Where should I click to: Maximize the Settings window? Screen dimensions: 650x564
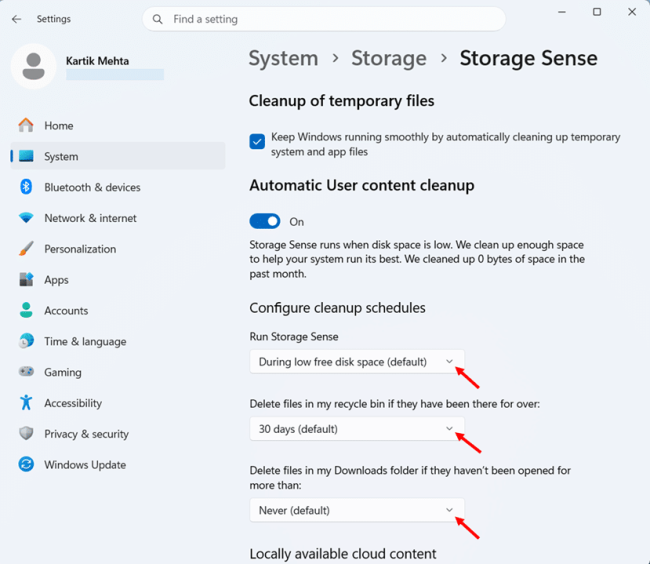[597, 12]
